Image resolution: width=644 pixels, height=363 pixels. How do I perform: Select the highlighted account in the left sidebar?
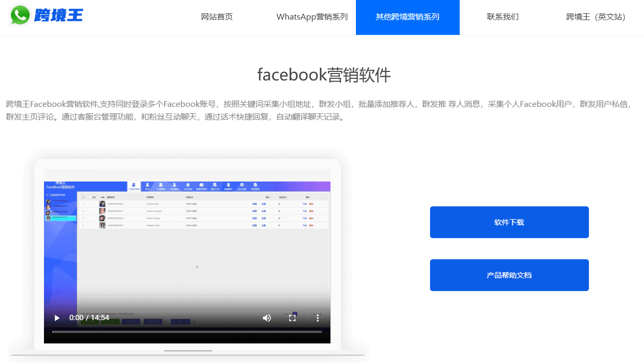coord(61,217)
